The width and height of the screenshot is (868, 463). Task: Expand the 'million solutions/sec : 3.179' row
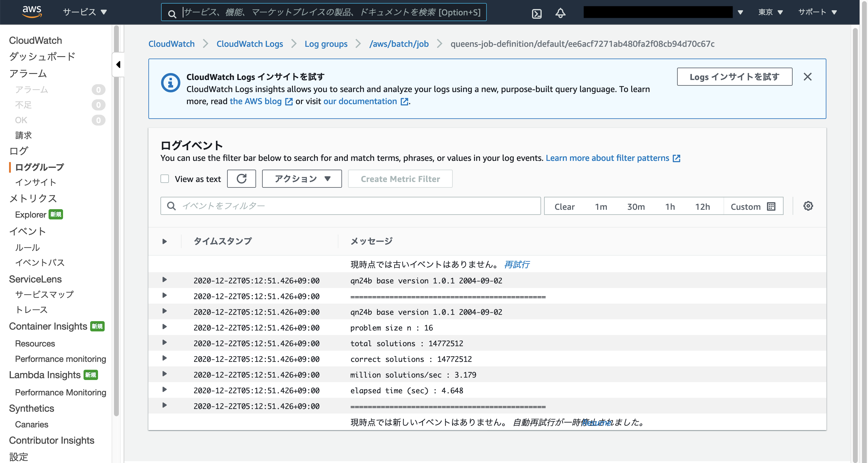[x=164, y=374]
